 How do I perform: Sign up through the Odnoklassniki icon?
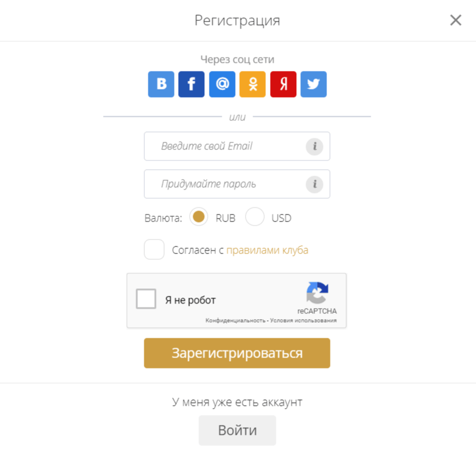[x=253, y=84]
